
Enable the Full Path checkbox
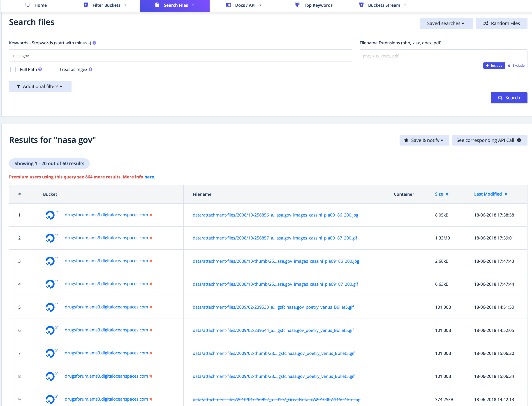[13, 70]
